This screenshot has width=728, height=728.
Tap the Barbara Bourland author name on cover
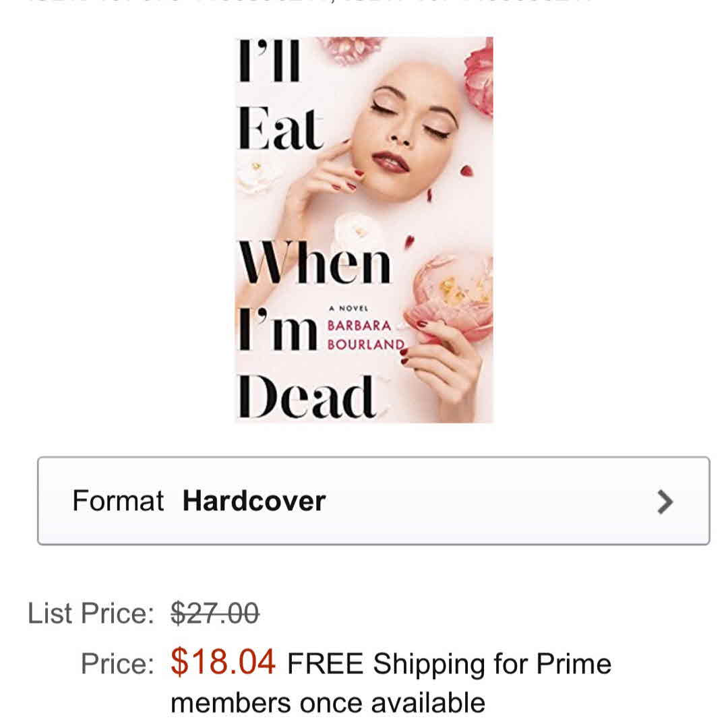365,335
